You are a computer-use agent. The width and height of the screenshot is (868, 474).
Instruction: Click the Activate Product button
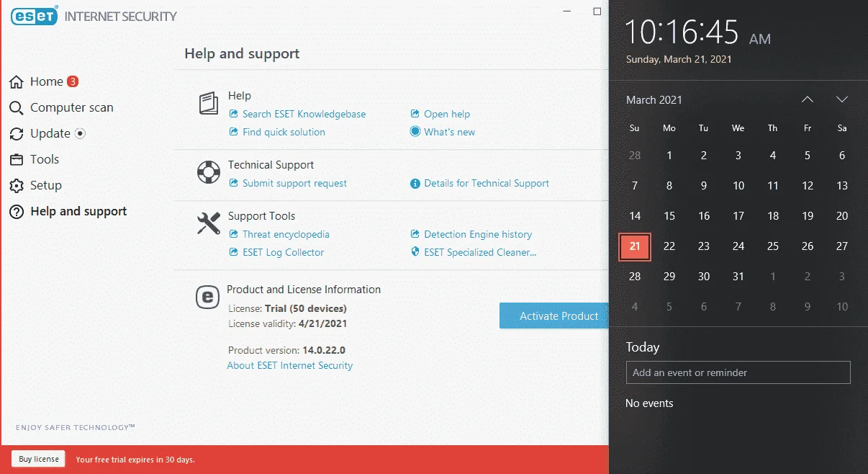[x=554, y=316]
